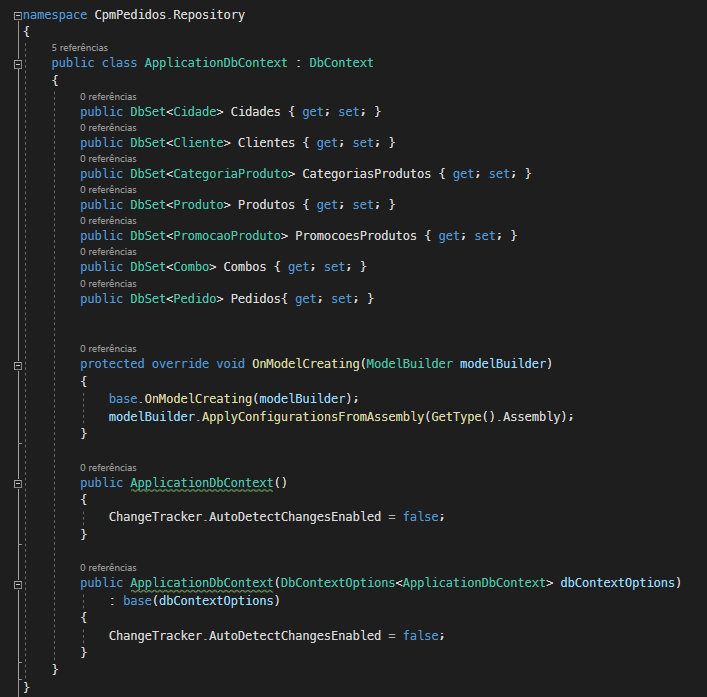Open '5 referências' CodeLens above the class

[79, 48]
